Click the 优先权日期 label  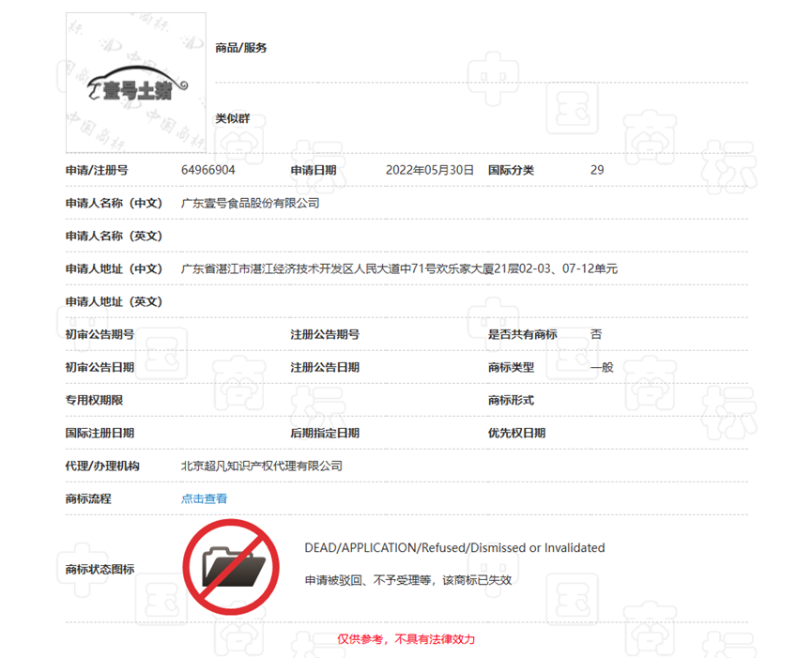pyautogui.click(x=516, y=434)
